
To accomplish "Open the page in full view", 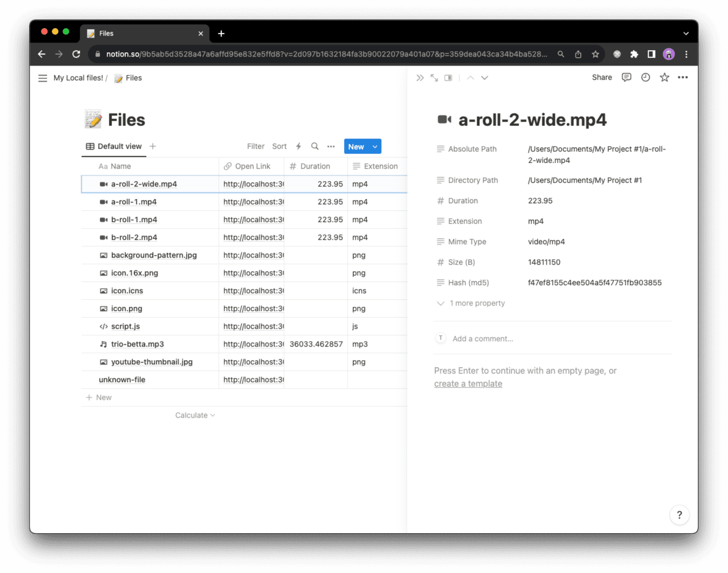I will (x=434, y=78).
